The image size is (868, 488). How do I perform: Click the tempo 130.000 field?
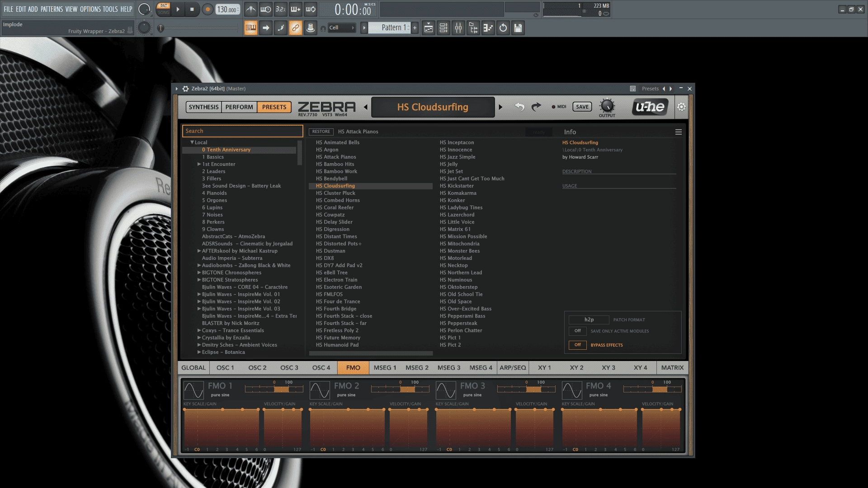pos(227,9)
